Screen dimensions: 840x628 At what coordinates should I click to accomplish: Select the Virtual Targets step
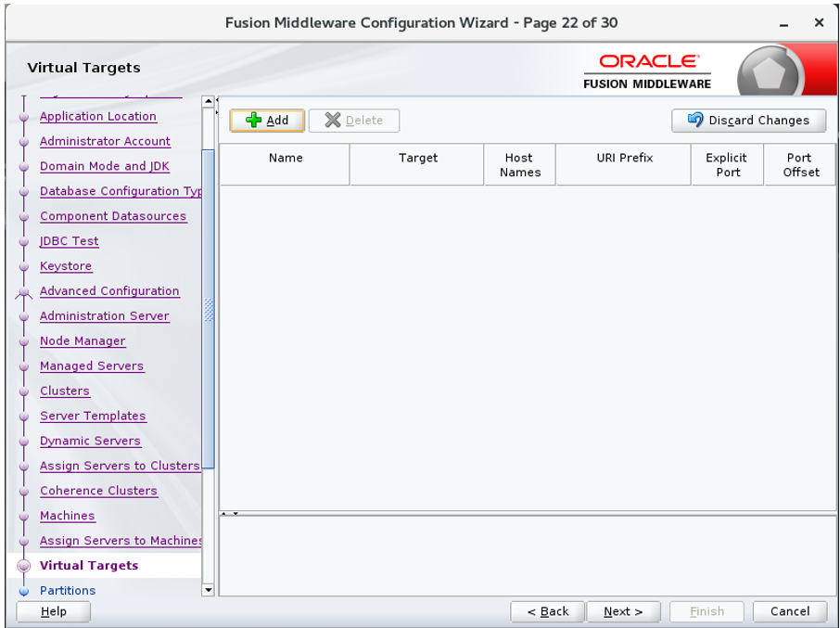point(89,565)
